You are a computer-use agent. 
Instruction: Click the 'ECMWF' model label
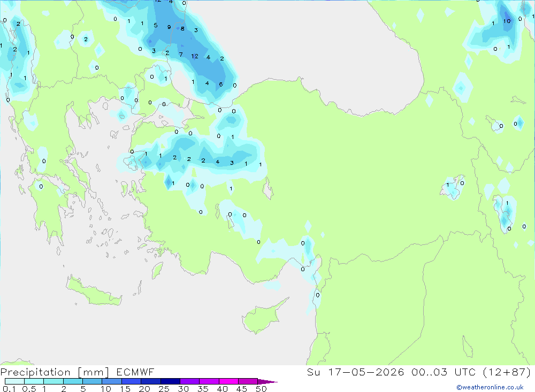tap(135, 372)
